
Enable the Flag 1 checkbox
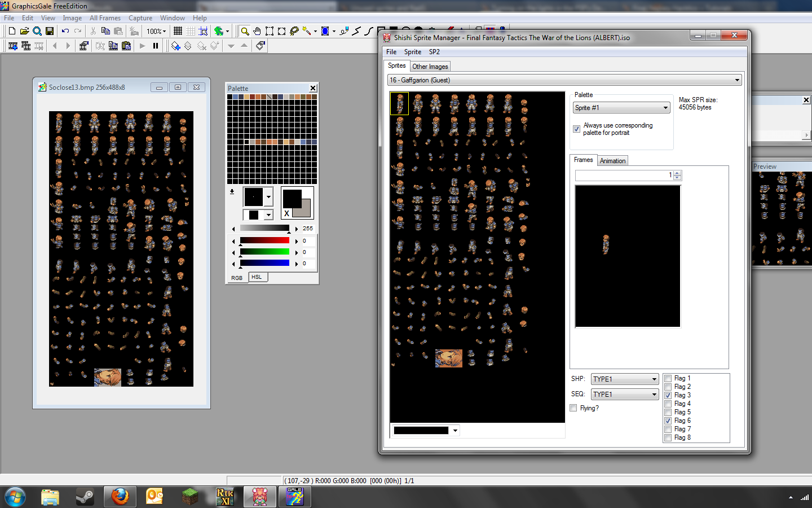[x=668, y=379]
